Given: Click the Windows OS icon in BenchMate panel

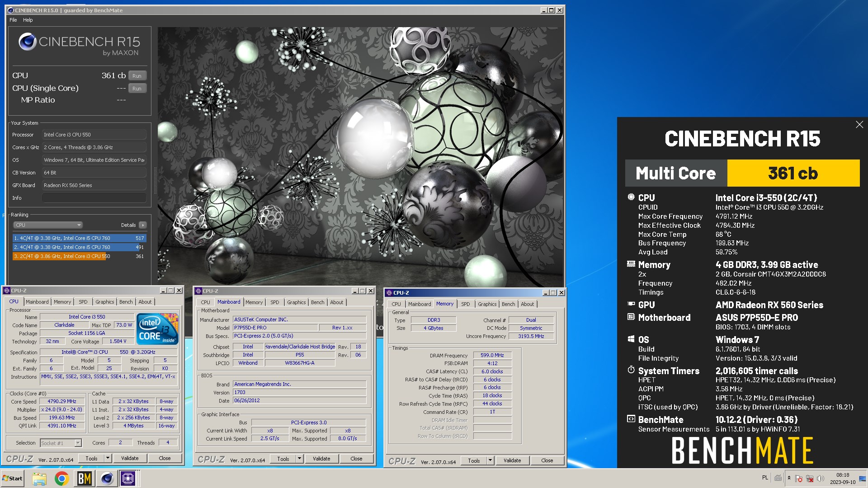Looking at the screenshot, I should coord(631,339).
